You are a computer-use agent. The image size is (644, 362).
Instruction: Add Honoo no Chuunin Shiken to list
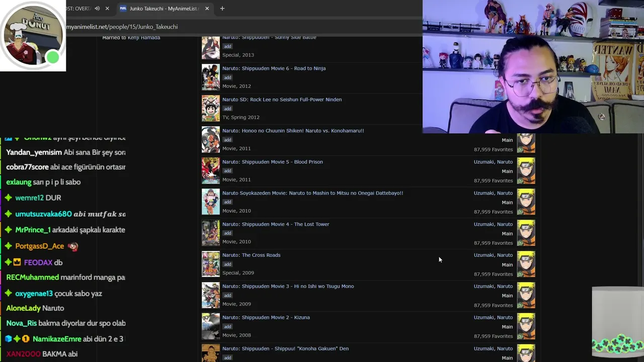click(227, 140)
